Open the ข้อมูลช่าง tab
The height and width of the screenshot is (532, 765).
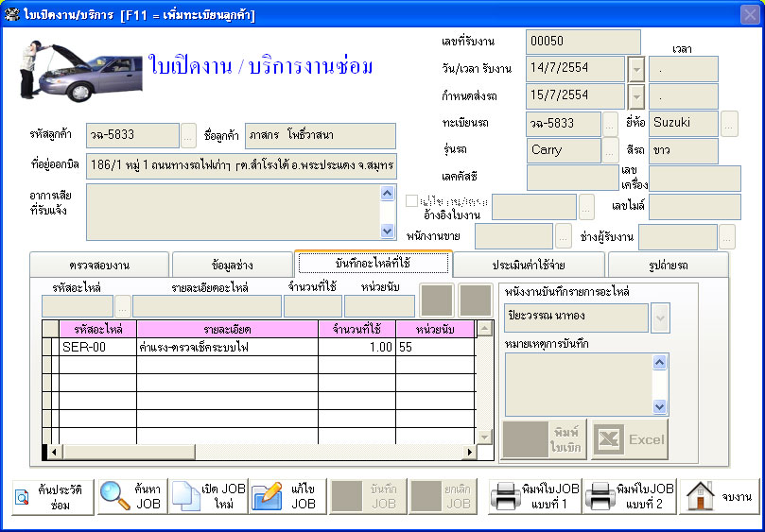[232, 265]
